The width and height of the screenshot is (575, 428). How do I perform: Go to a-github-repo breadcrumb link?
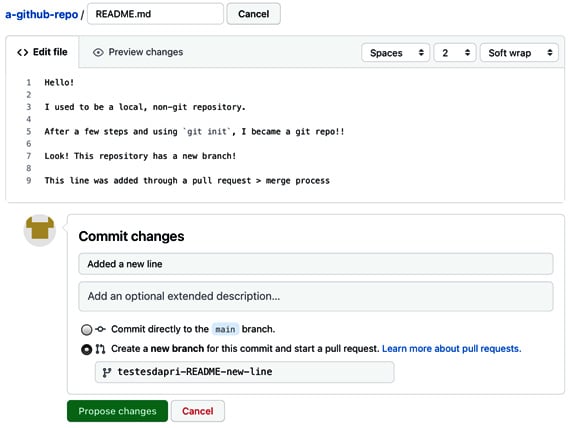pos(41,14)
